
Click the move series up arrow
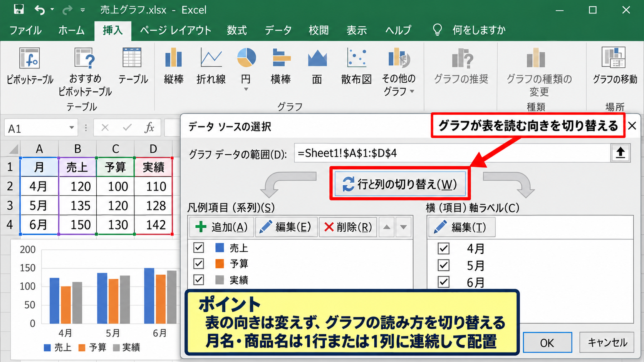387,227
